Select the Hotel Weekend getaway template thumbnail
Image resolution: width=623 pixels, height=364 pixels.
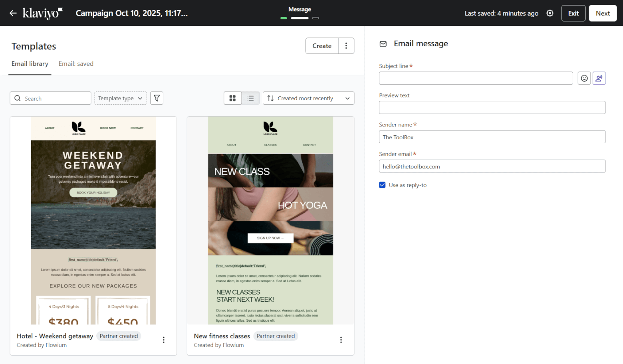pos(93,220)
